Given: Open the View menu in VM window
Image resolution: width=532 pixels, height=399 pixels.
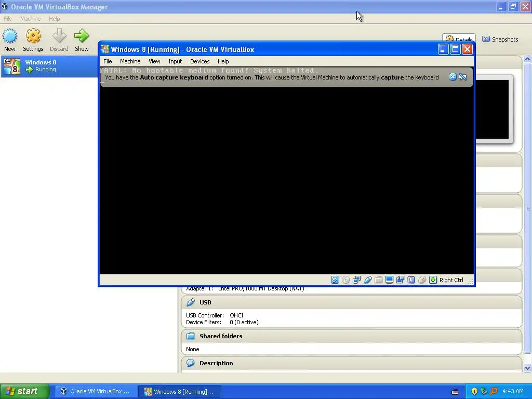Looking at the screenshot, I should pos(154,61).
